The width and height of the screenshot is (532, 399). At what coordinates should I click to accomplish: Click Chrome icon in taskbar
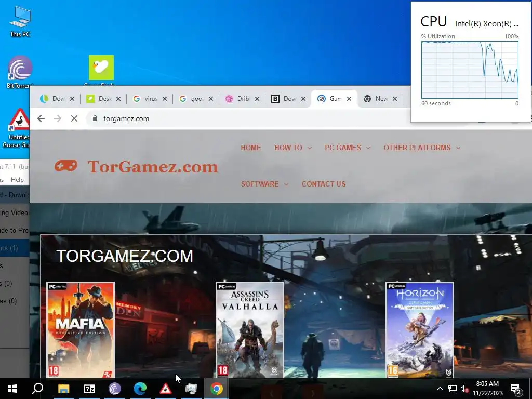(x=217, y=389)
